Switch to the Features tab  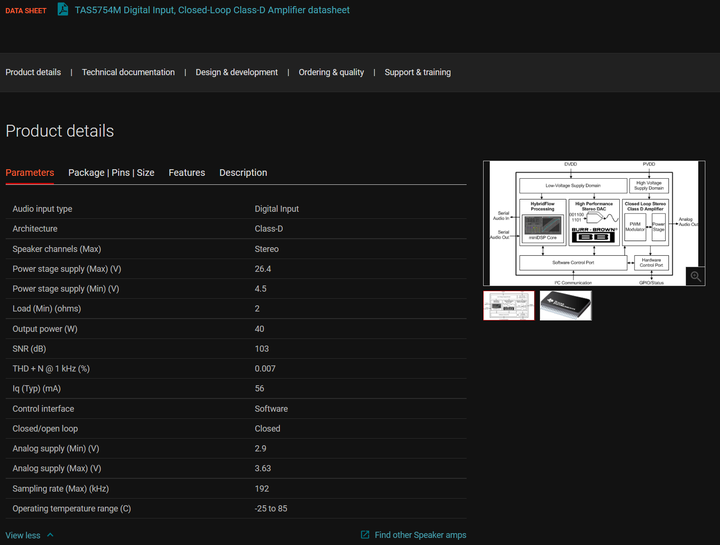coord(187,173)
